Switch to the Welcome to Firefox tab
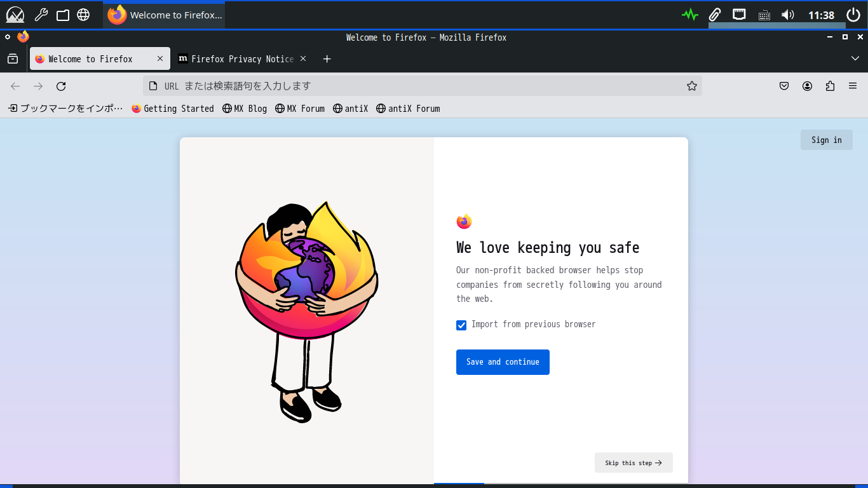 click(100, 58)
